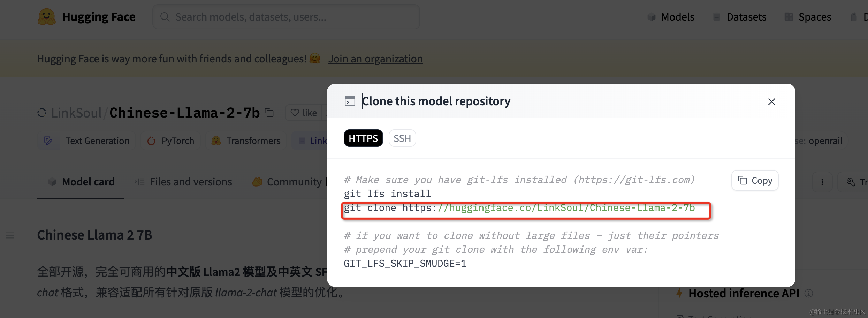Click the Clone this model repository title
Screen dimensions: 868x318
pyautogui.click(x=436, y=101)
